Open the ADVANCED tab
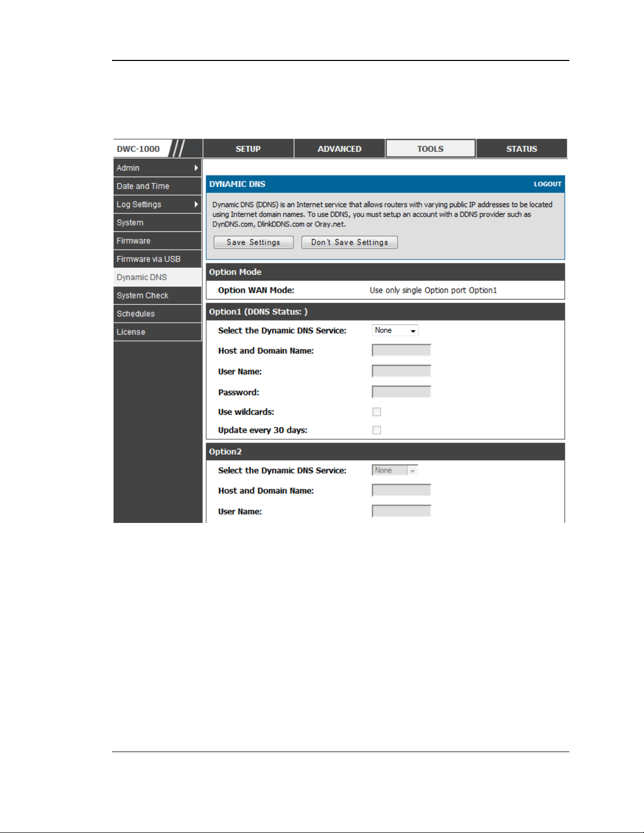The height and width of the screenshot is (833, 644). [x=339, y=149]
